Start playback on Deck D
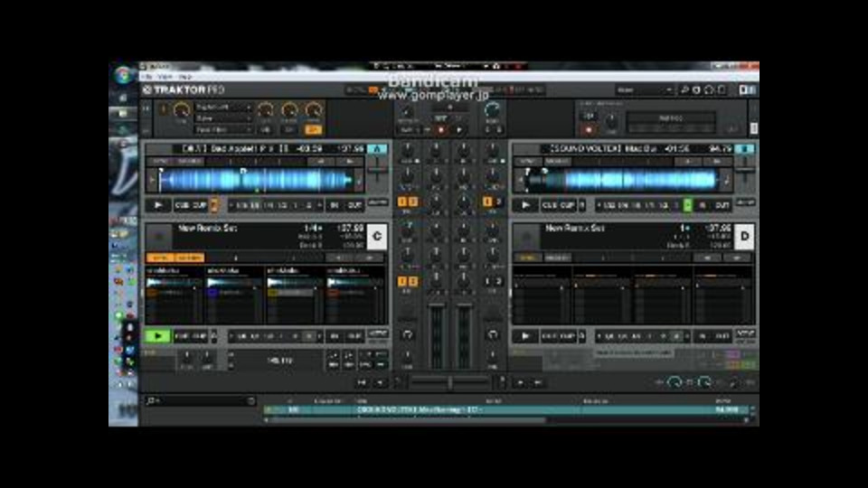The image size is (868, 488). click(x=525, y=336)
